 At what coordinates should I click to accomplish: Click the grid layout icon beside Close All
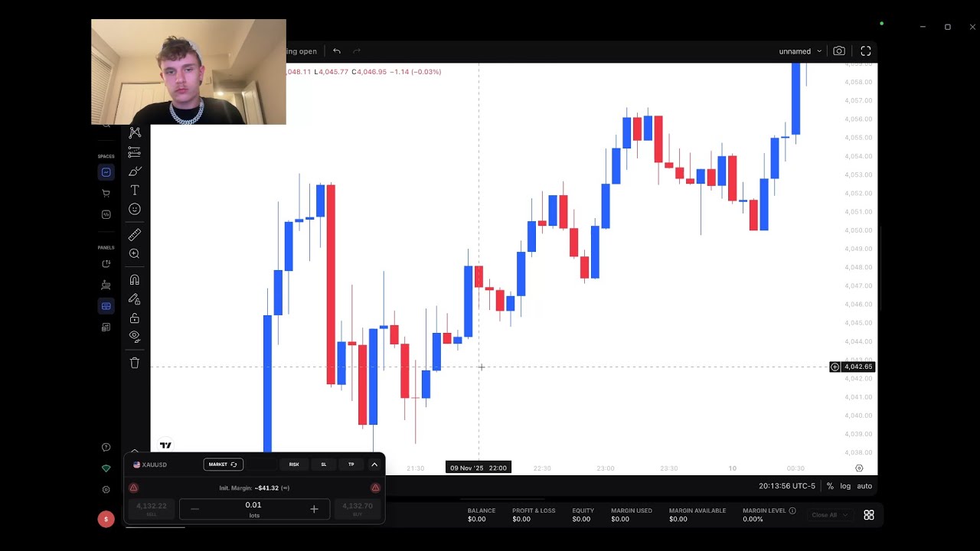[x=869, y=515]
